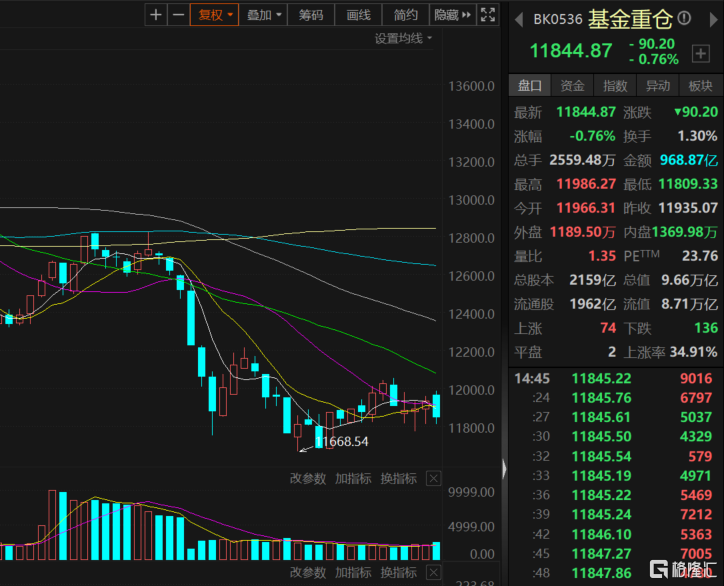Click the 画线 drawing tool button

[359, 15]
